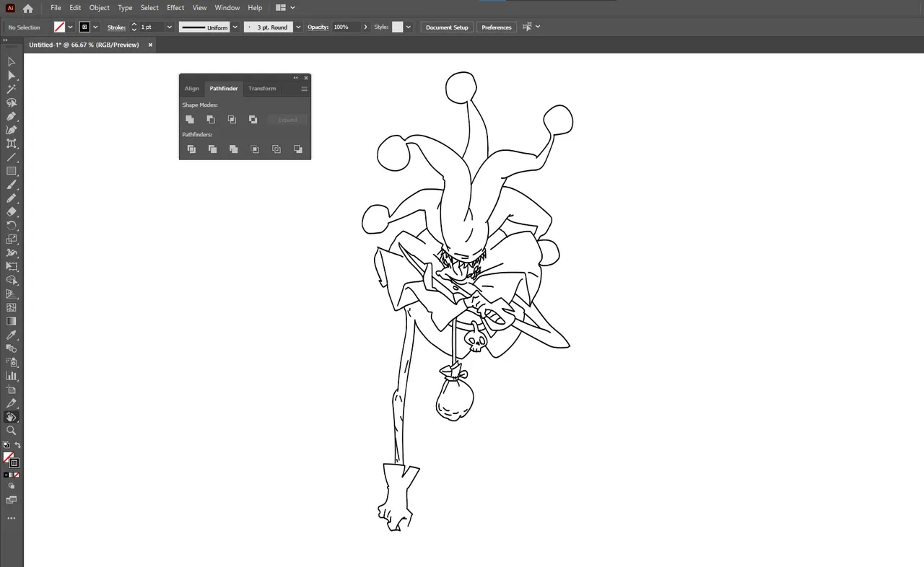Open the Edit Toolbar three dots
This screenshot has height=567, width=924.
pyautogui.click(x=11, y=518)
